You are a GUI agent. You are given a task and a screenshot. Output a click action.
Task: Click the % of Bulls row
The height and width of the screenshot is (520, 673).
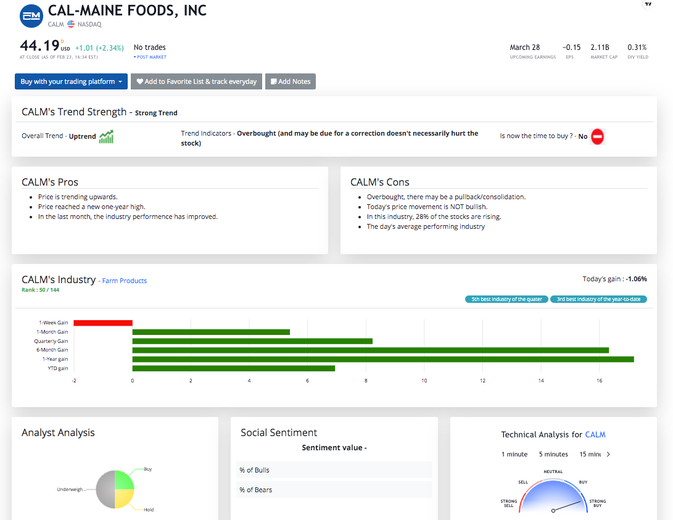click(x=334, y=470)
